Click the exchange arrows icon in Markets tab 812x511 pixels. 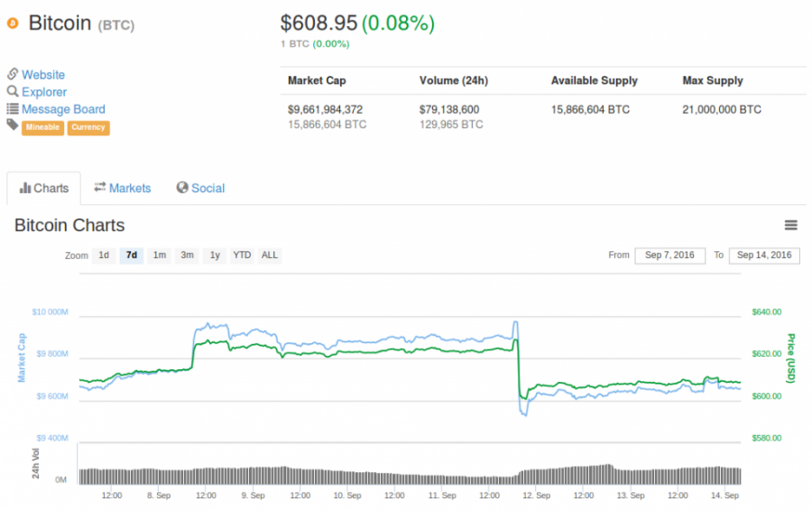click(x=99, y=187)
